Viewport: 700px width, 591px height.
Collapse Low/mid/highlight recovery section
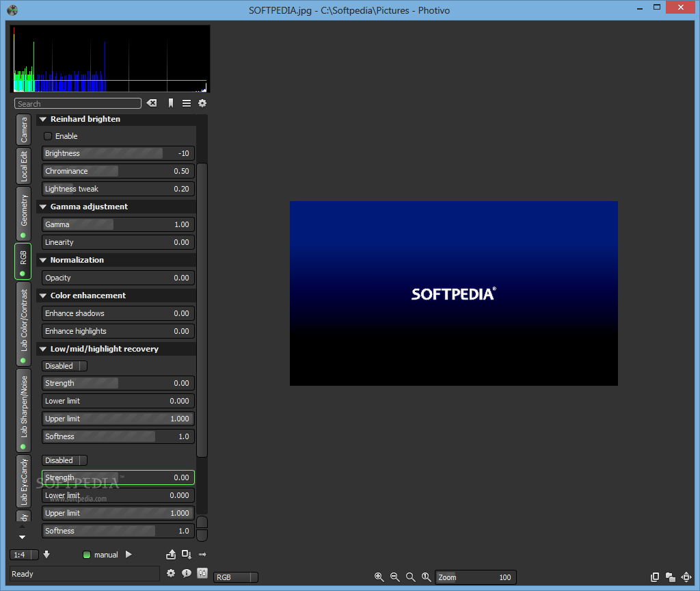[43, 349]
